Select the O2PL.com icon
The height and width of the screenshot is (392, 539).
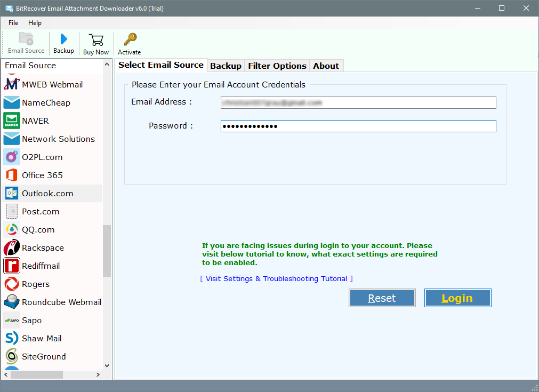(x=12, y=157)
